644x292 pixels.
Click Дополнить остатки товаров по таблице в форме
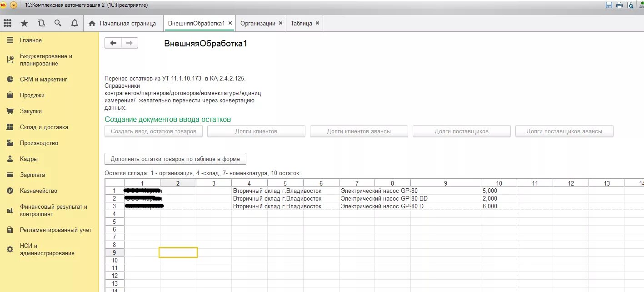point(175,159)
